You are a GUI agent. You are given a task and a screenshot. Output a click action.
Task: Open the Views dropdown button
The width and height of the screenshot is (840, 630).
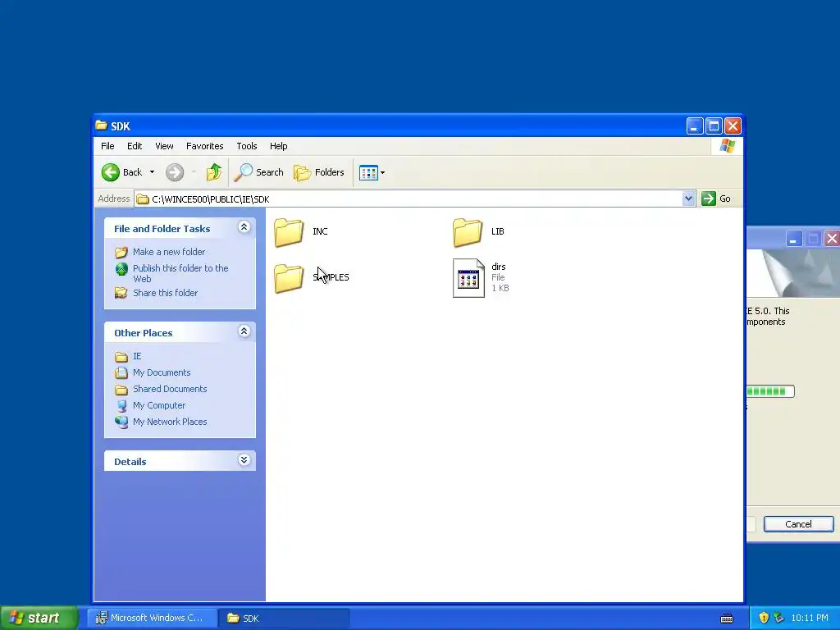click(372, 172)
